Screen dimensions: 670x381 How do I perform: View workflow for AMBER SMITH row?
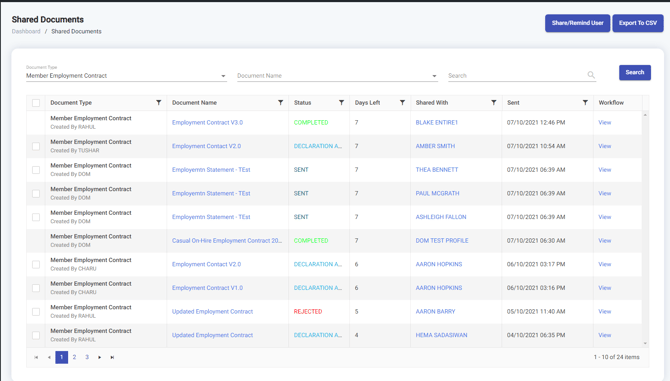click(605, 146)
